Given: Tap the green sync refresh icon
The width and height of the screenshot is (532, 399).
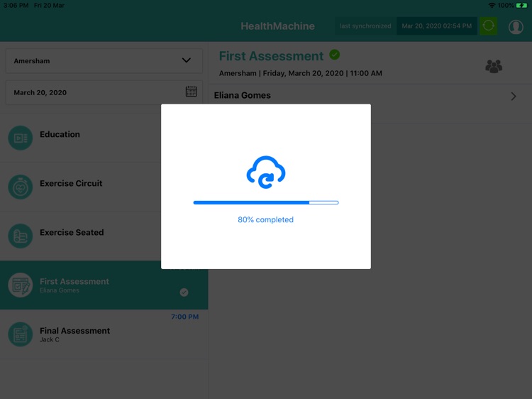Looking at the screenshot, I should [x=488, y=26].
